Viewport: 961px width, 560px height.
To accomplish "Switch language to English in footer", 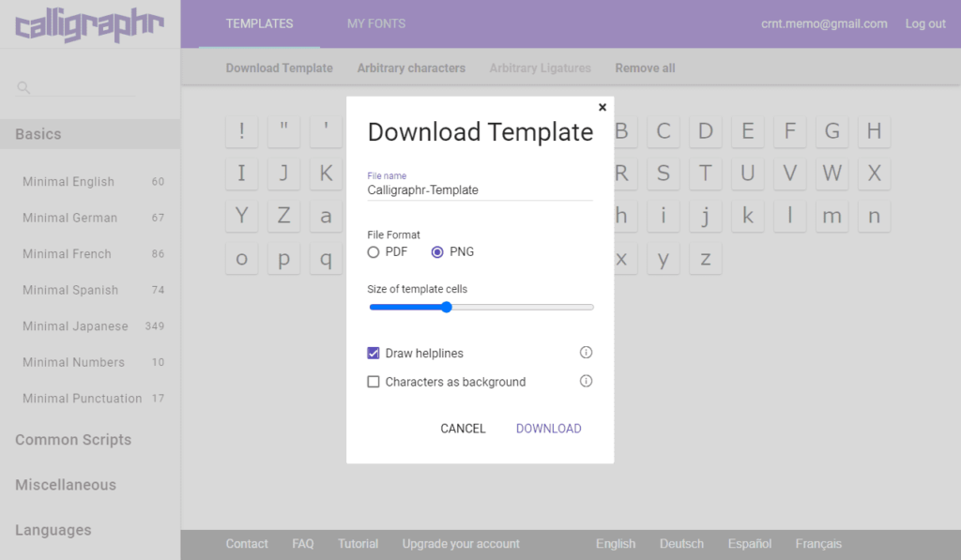I will (616, 543).
